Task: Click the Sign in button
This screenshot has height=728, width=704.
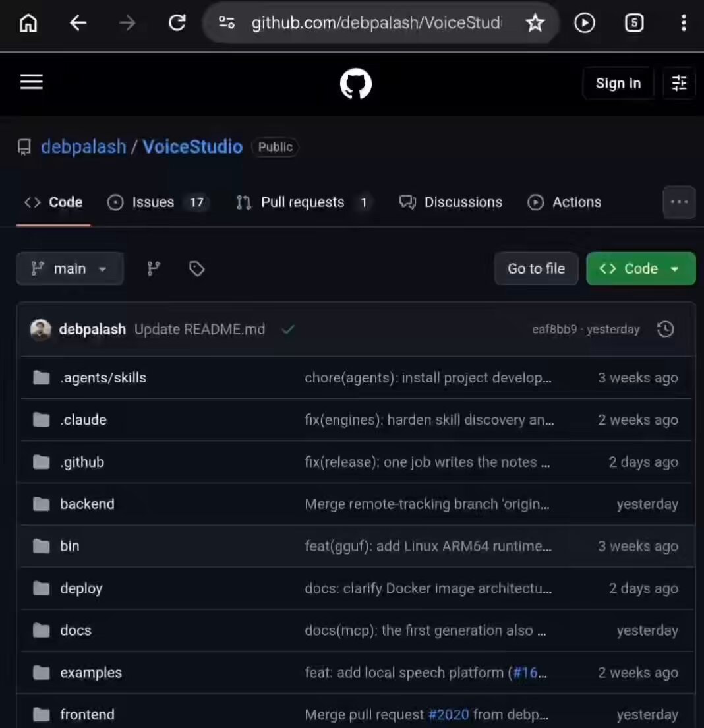Action: (x=618, y=83)
